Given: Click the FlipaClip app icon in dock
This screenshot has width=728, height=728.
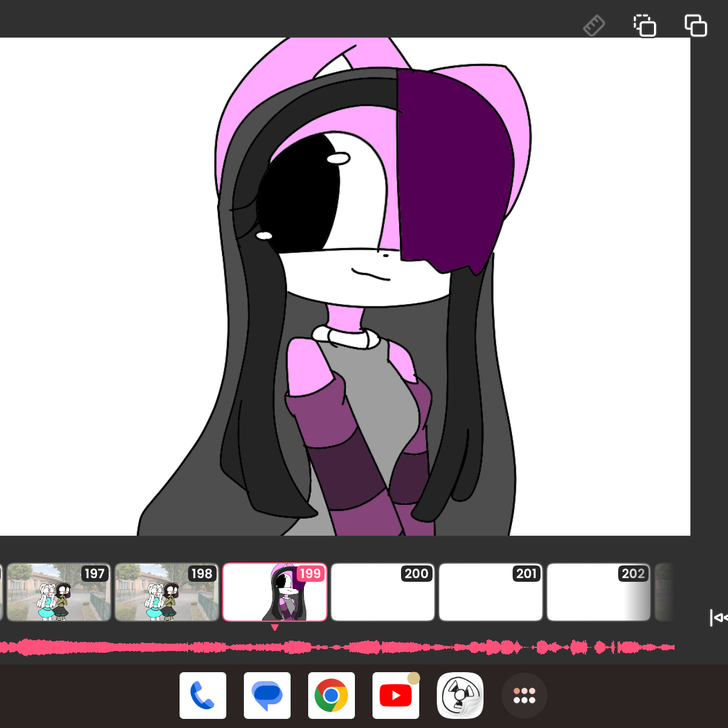Looking at the screenshot, I should point(460,695).
